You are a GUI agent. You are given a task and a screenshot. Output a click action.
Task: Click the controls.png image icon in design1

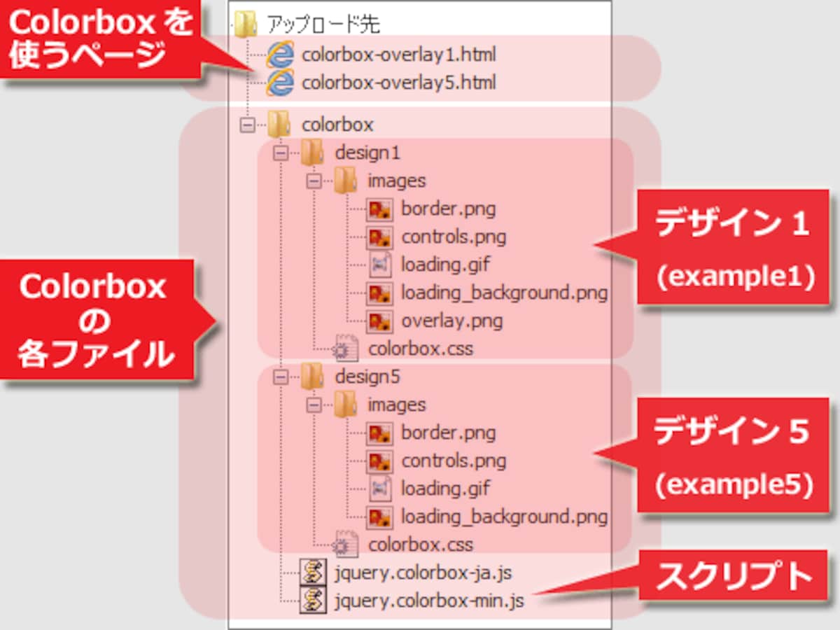379,237
